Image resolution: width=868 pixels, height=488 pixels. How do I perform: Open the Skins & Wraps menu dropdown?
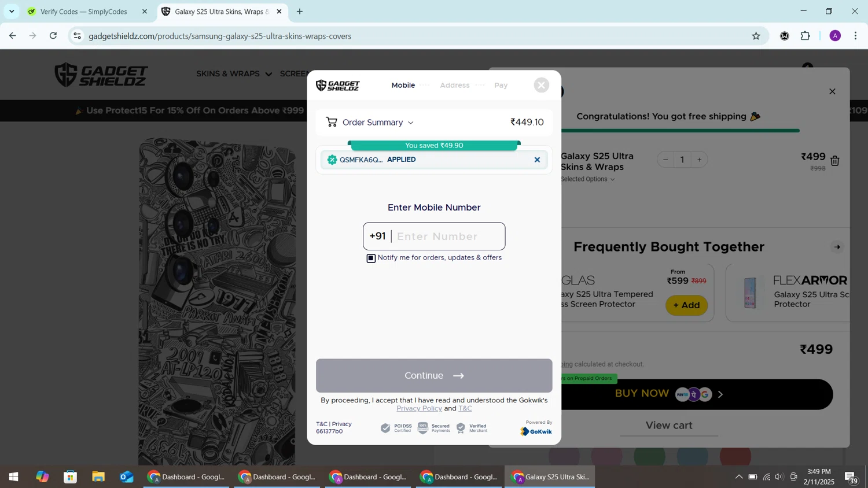(x=234, y=74)
